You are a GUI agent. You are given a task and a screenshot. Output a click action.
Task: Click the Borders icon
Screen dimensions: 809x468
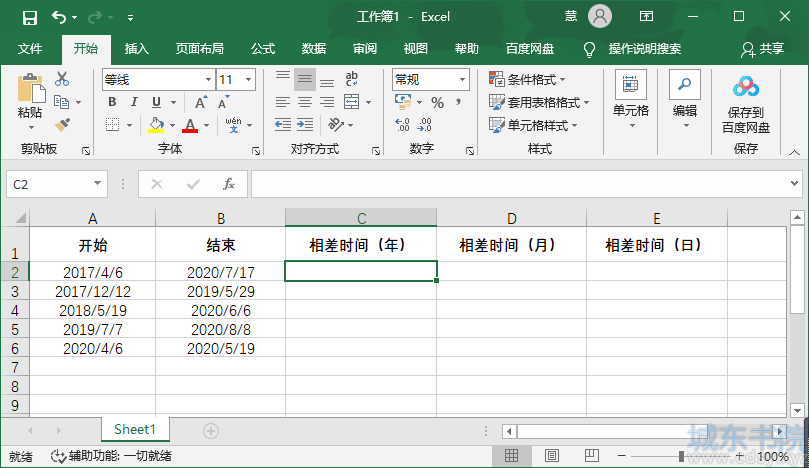tap(112, 124)
